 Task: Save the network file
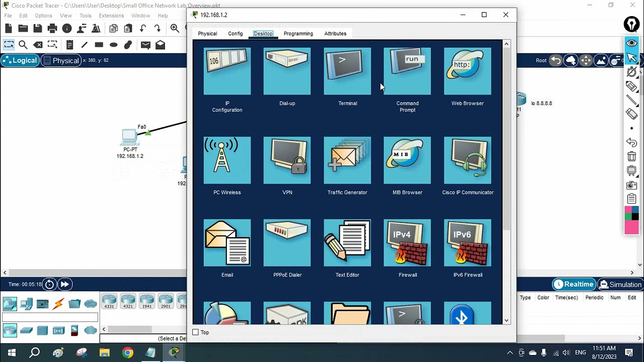click(38, 29)
